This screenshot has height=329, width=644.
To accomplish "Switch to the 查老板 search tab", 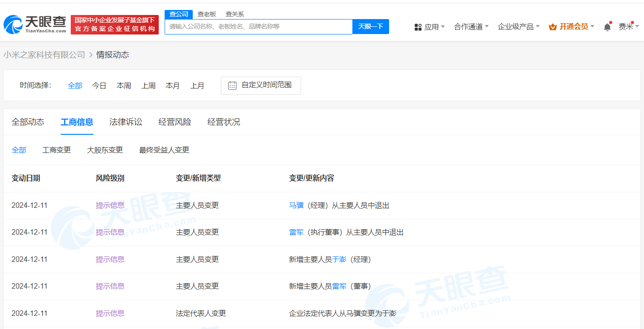I will click(207, 14).
